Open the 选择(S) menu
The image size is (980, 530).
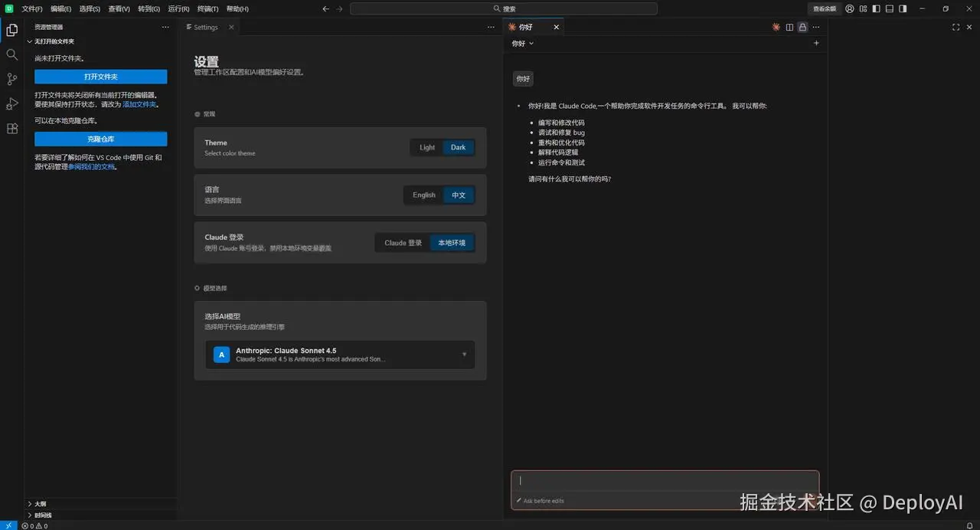(90, 8)
